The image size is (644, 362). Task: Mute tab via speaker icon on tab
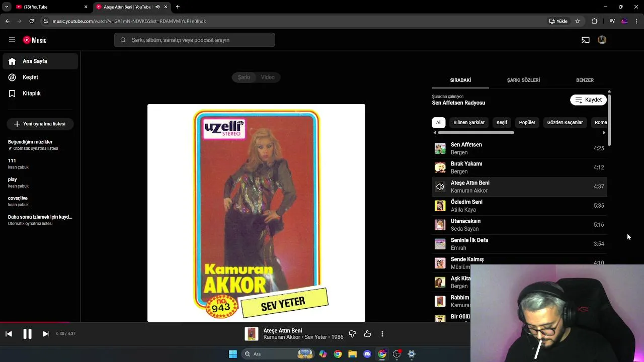[157, 7]
